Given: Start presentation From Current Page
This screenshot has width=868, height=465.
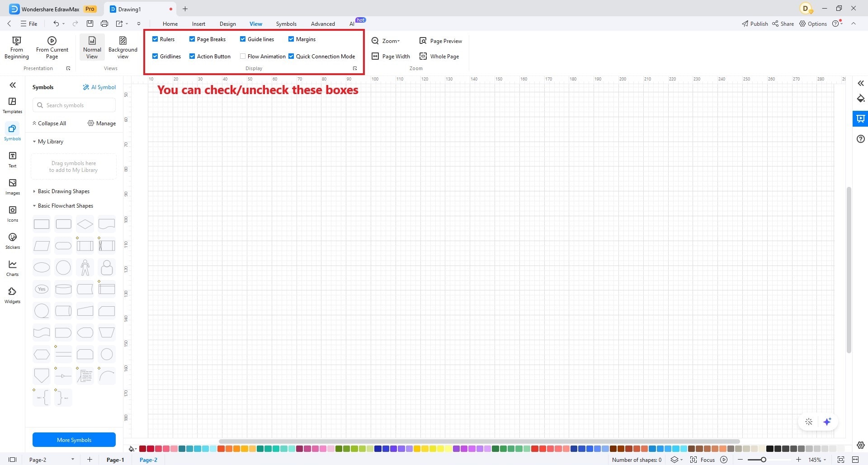Looking at the screenshot, I should tap(52, 47).
